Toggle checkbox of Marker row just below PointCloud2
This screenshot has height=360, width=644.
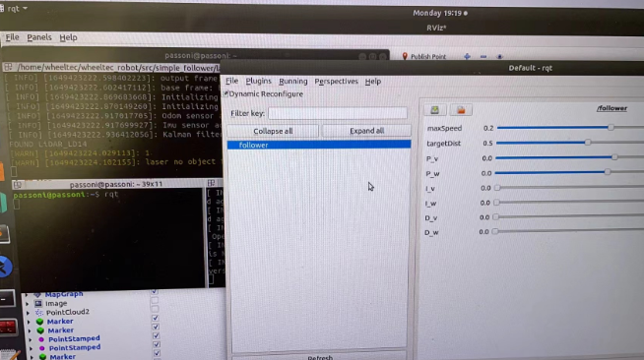156,318
